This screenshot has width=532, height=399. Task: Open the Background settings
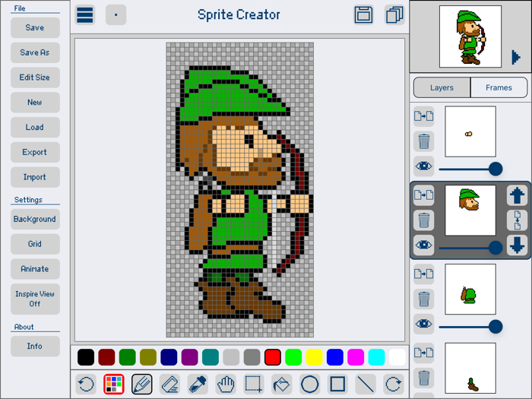point(35,219)
